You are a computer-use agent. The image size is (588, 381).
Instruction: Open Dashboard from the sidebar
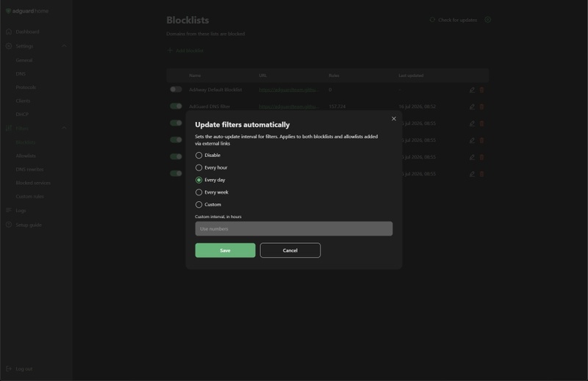(x=27, y=32)
